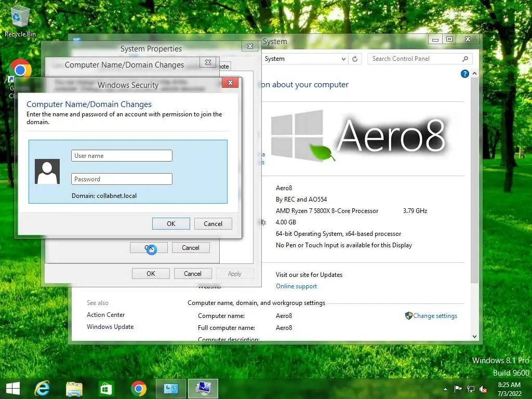
Task: Close the System control panel window
Action: pos(468,39)
